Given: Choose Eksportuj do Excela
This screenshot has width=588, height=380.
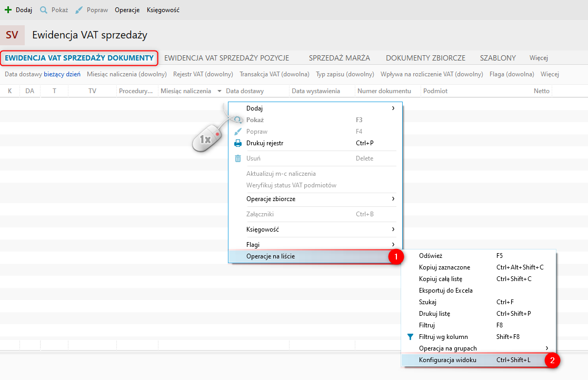Looking at the screenshot, I should 479,291.
